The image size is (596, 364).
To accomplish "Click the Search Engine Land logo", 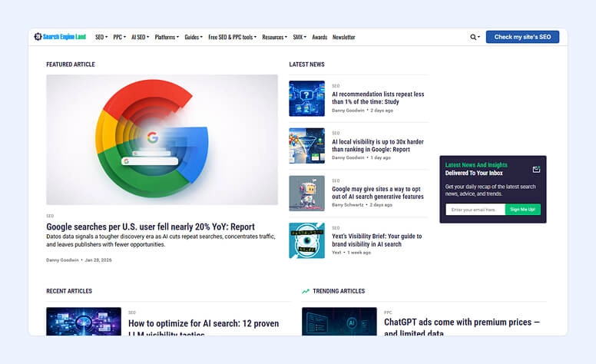I will coord(60,37).
